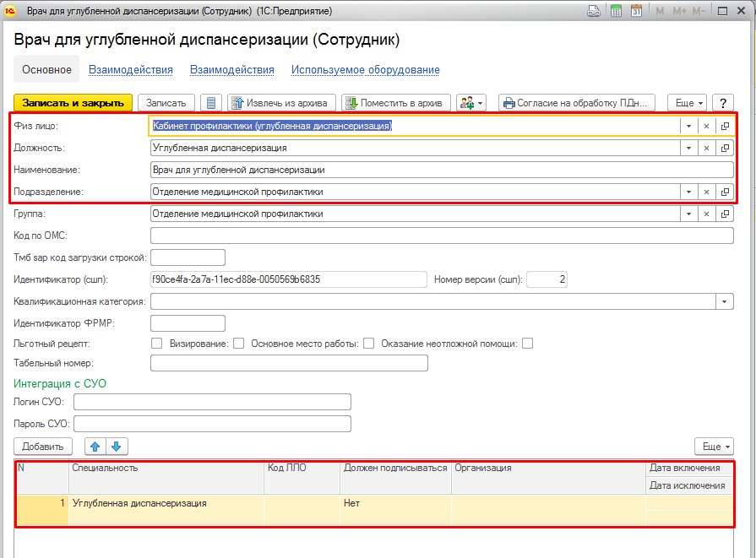This screenshot has width=756, height=558.
Task: Clear the Физ лицо field with X
Action: point(707,126)
